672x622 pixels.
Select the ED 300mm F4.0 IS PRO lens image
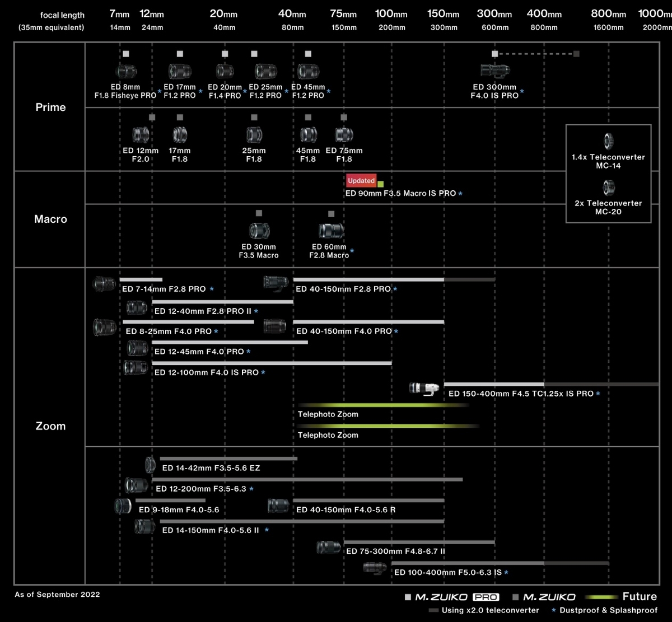click(x=495, y=70)
